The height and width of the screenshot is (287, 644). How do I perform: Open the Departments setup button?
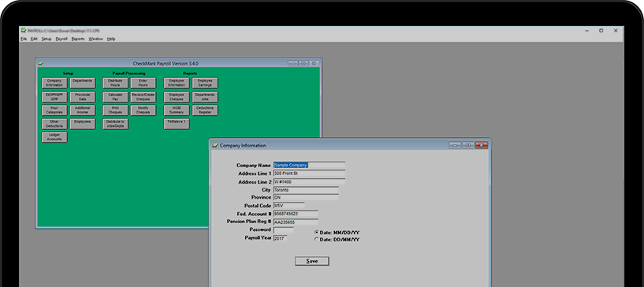(x=83, y=83)
